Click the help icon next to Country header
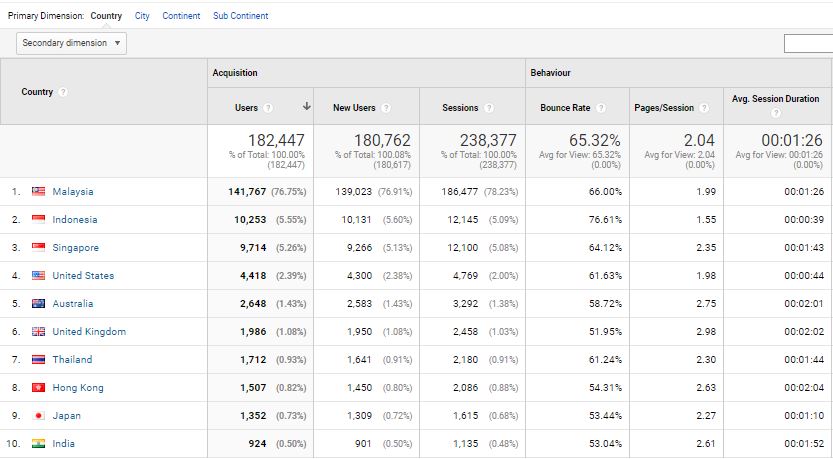 [x=63, y=92]
